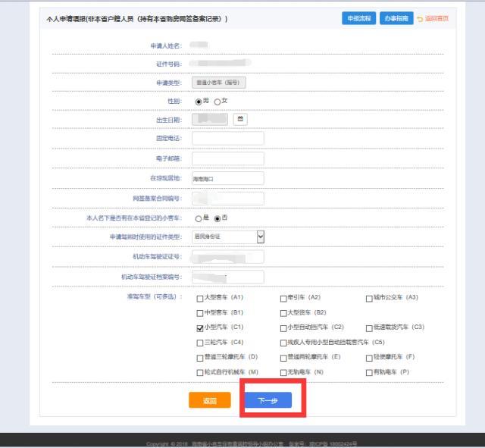Tick 小型自动挡汽车 (C2) checkbox
Image resolution: width=485 pixels, height=448 pixels.
[x=283, y=327]
